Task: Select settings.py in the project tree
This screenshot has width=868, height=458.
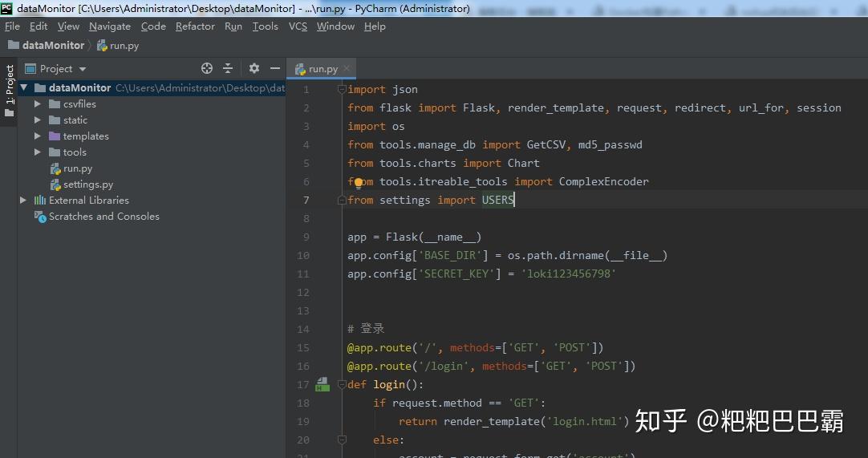Action: (x=88, y=184)
